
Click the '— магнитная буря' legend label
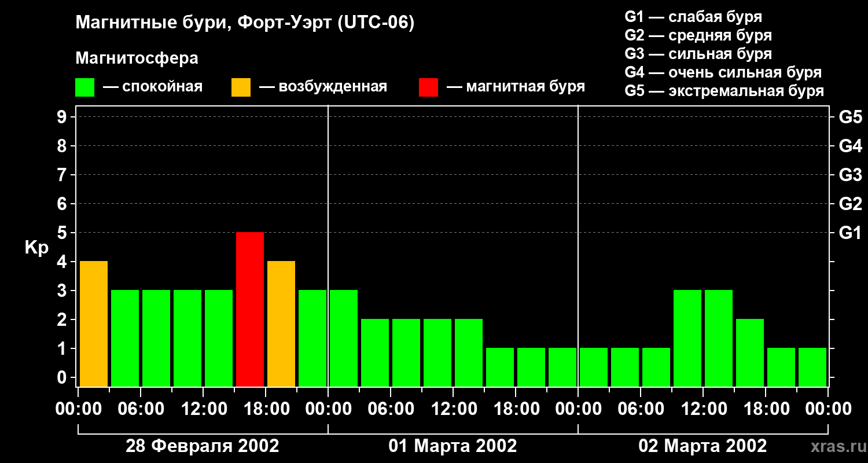[x=516, y=87]
